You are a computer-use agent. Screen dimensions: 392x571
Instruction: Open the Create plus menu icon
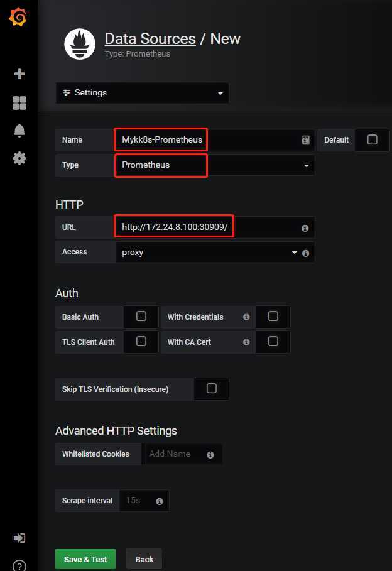pyautogui.click(x=19, y=74)
